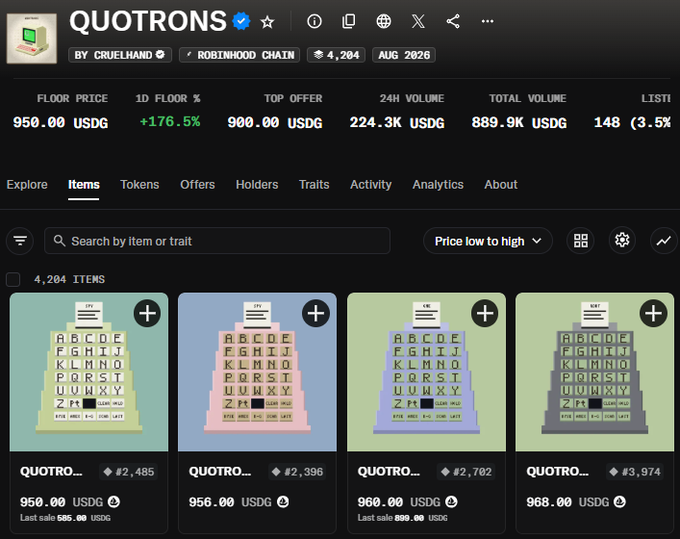Viewport: 680px width, 539px height.
Task: Open the gray Quotron #3,974 artwork
Action: point(595,372)
